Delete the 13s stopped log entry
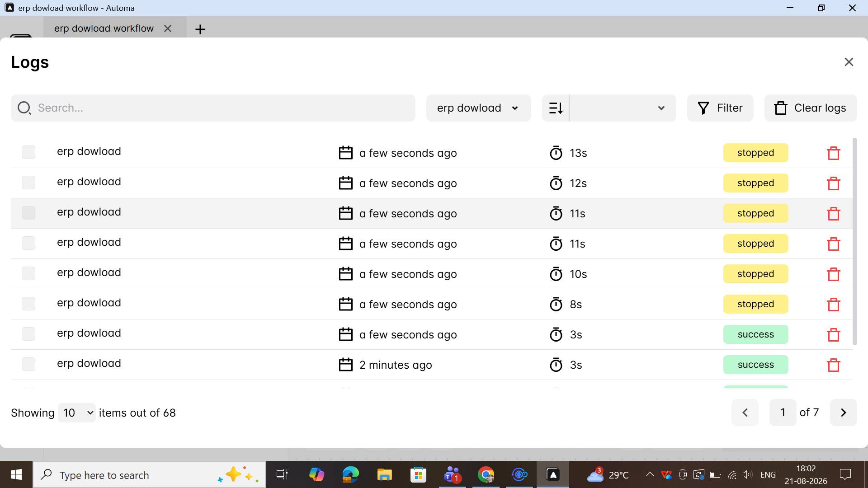This screenshot has width=868, height=488. pos(833,153)
